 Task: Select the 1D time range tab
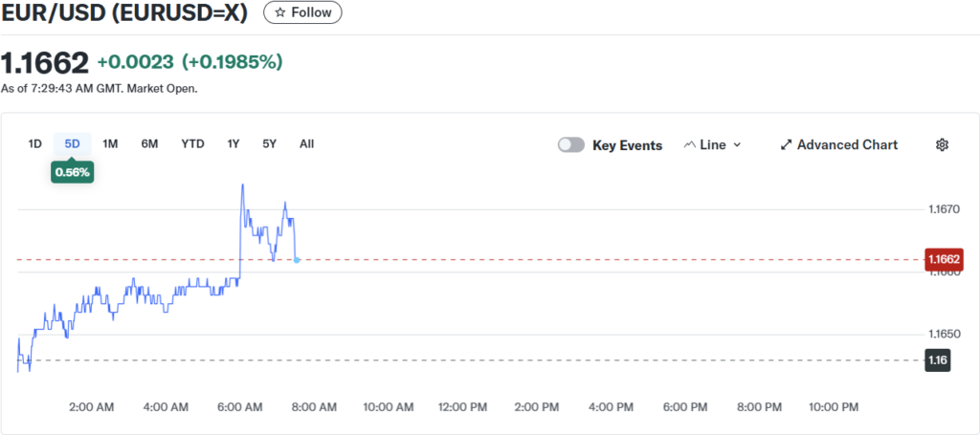coord(35,143)
